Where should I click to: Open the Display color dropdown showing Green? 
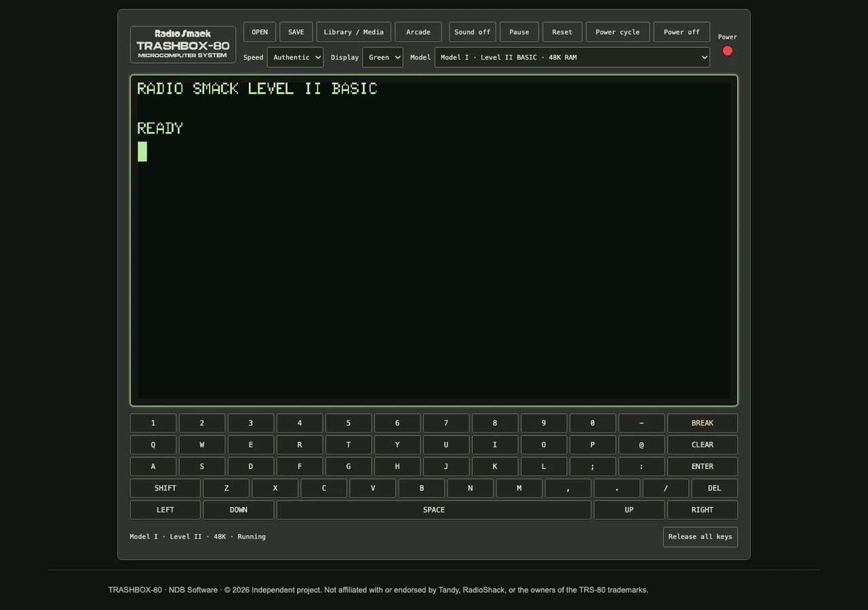pyautogui.click(x=382, y=57)
